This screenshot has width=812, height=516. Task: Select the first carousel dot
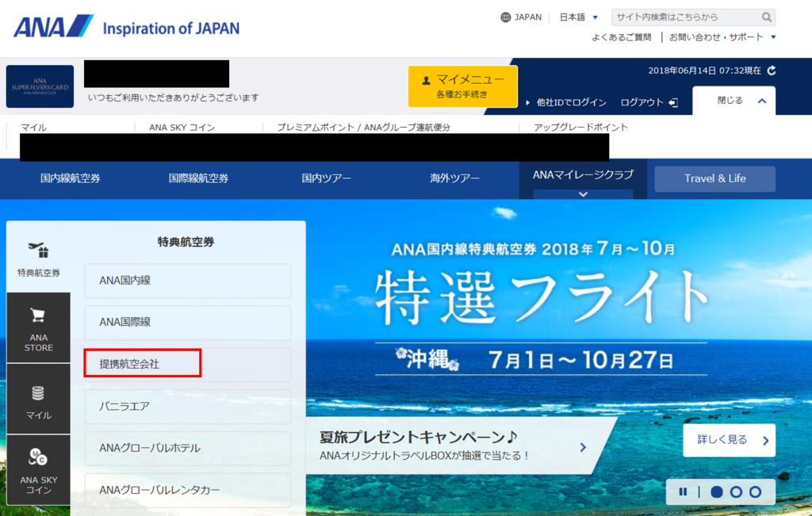(x=717, y=491)
